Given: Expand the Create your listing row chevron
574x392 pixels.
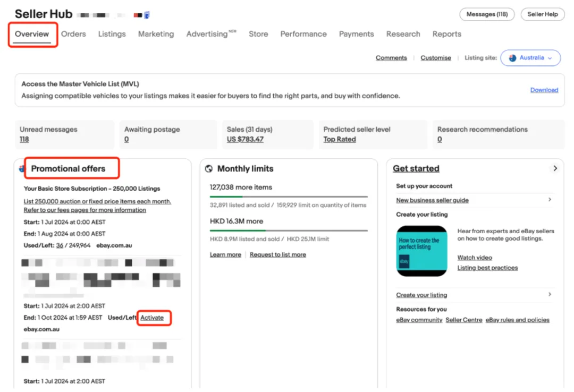Looking at the screenshot, I should [550, 294].
